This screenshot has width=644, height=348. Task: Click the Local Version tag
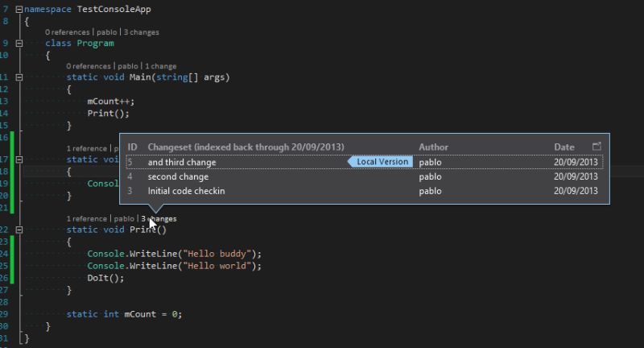click(x=380, y=162)
